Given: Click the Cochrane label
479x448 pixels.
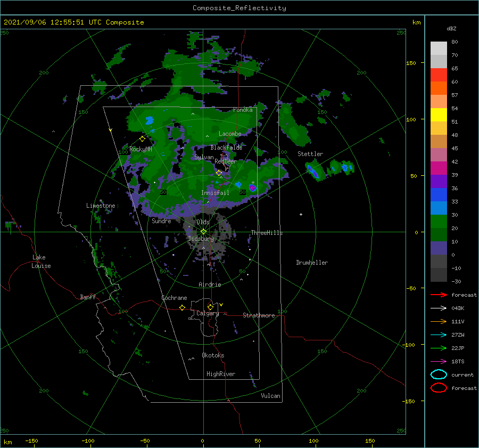Looking at the screenshot, I should (x=174, y=298).
